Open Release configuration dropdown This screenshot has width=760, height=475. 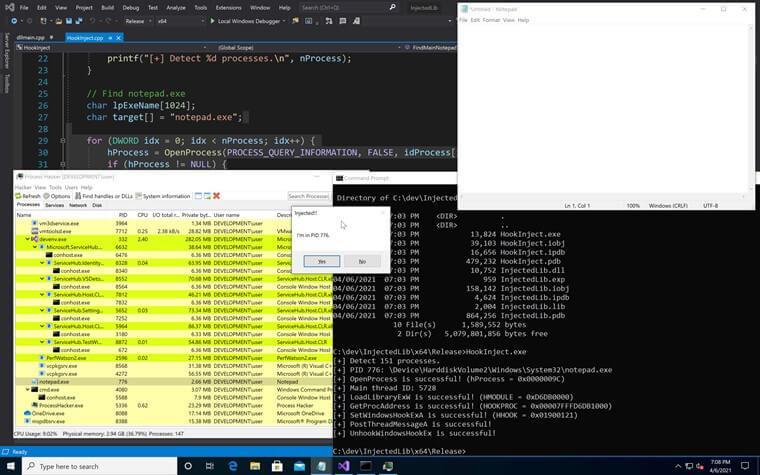[x=138, y=21]
